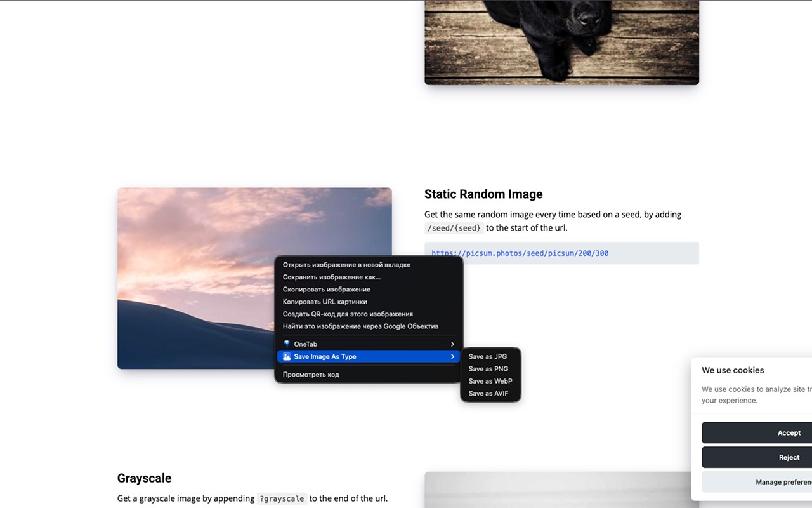Click the /seed/{seed} code snippet
Viewport: 812px width, 508px height.
click(454, 228)
